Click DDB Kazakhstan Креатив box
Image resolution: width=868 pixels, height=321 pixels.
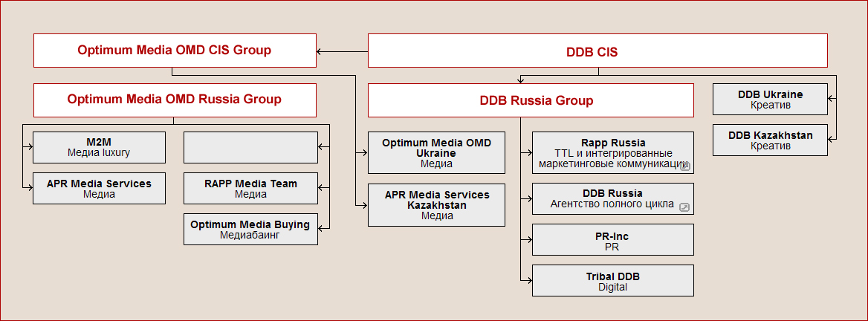tap(771, 140)
